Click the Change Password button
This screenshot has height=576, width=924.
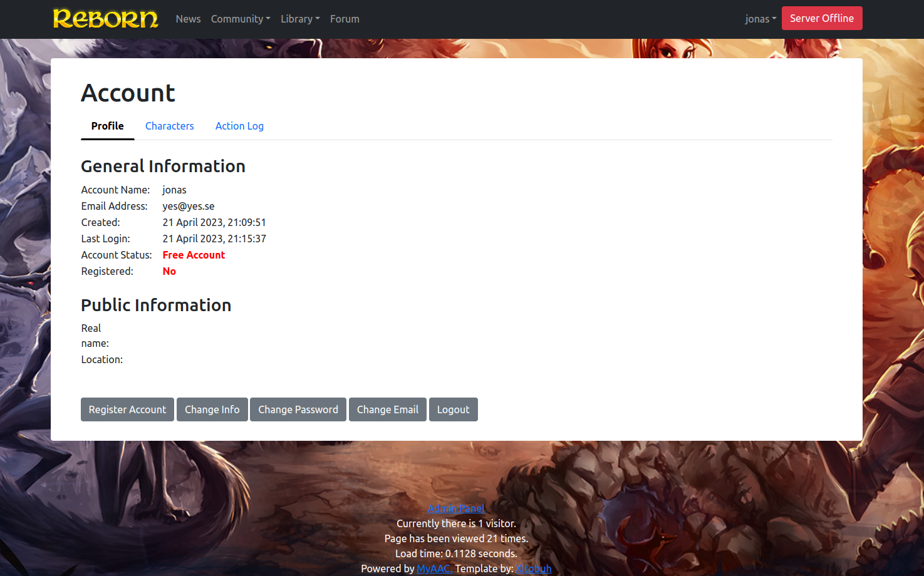(298, 409)
